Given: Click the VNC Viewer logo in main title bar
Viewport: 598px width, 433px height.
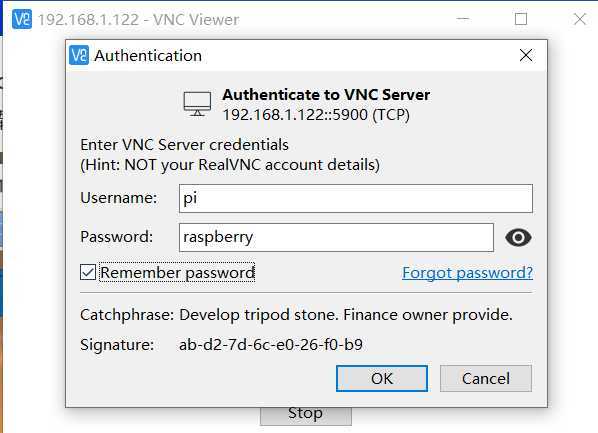Looking at the screenshot, I should coord(22,19).
